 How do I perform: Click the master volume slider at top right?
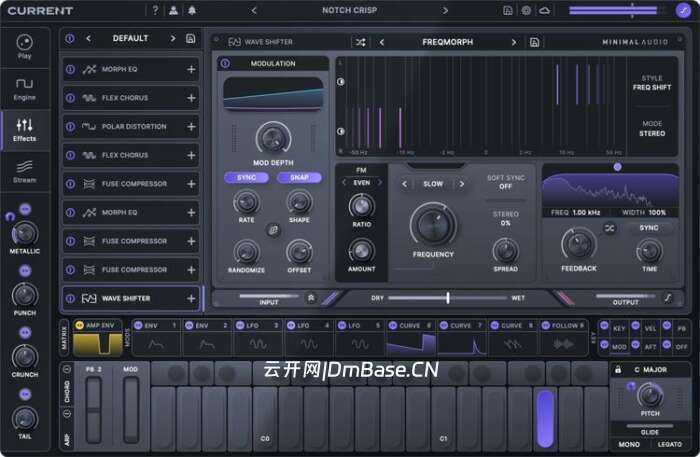coord(613,10)
